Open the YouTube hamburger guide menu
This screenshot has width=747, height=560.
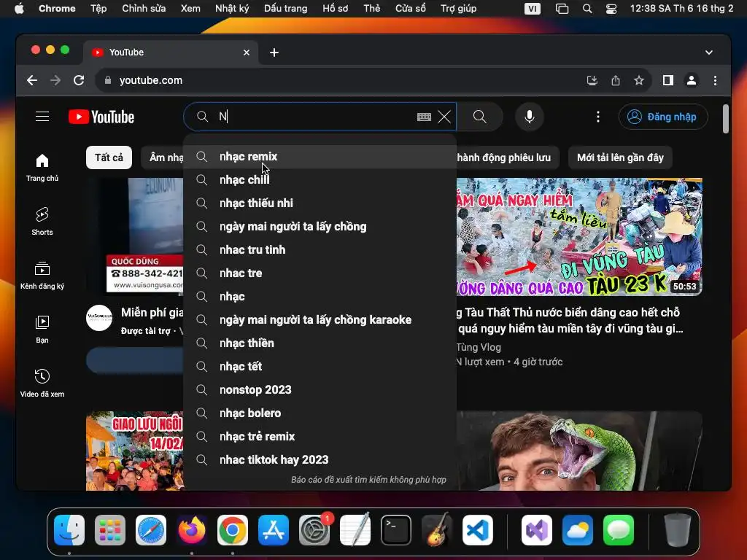tap(42, 117)
